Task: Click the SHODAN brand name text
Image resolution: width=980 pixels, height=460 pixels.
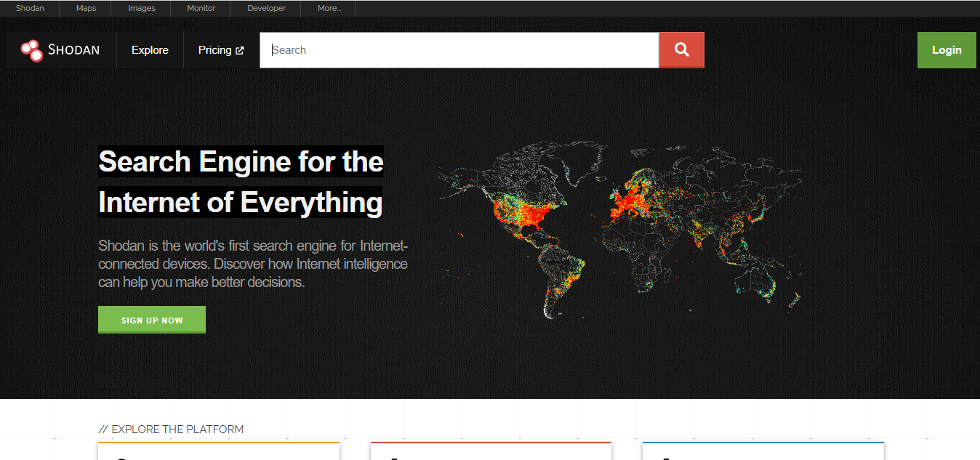Action: pyautogui.click(x=73, y=50)
